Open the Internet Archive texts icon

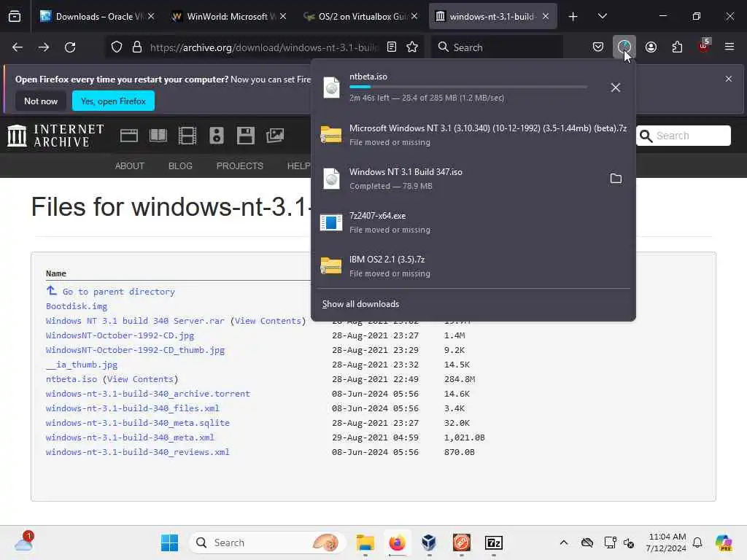click(x=158, y=136)
